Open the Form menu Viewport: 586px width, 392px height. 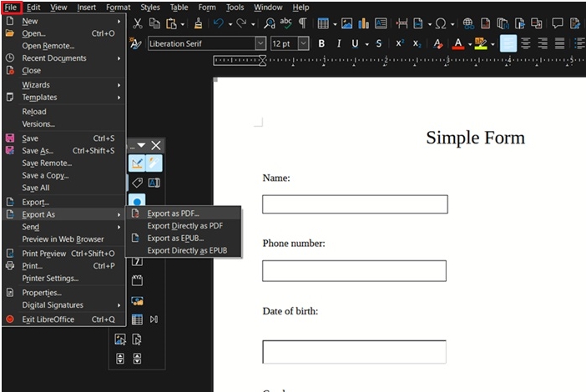tap(207, 8)
